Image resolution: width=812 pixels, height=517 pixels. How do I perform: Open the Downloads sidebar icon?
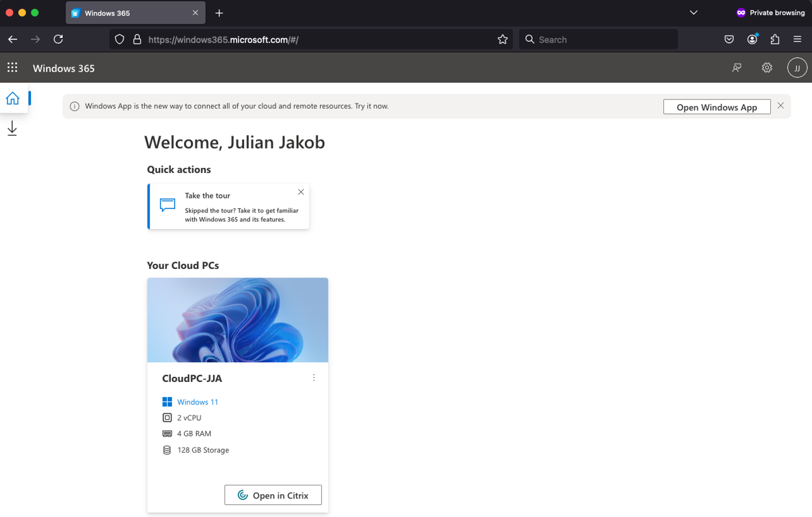(12, 128)
